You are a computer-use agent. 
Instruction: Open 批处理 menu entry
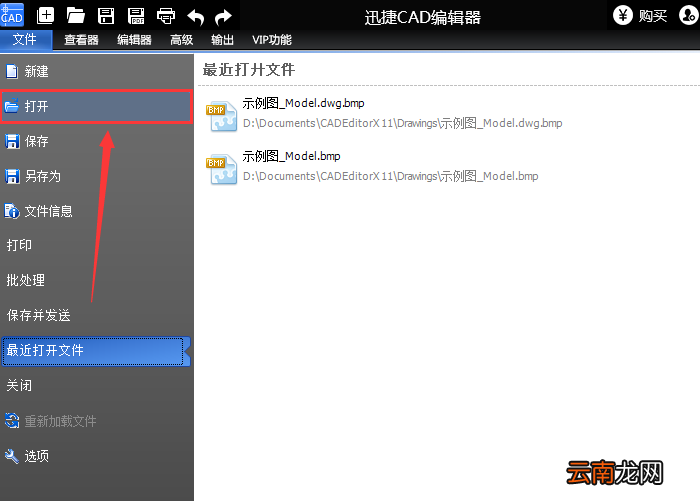tap(96, 280)
